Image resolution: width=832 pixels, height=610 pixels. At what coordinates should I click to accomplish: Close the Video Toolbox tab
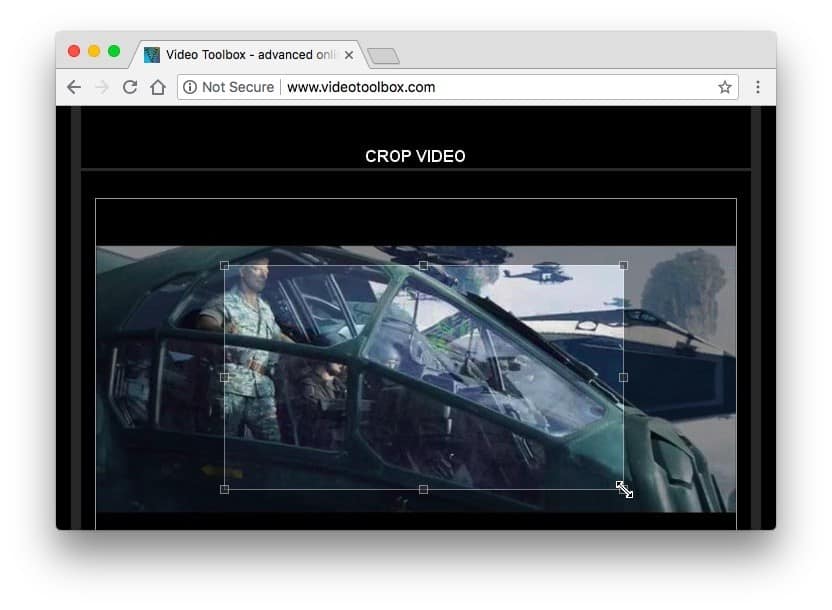point(349,55)
